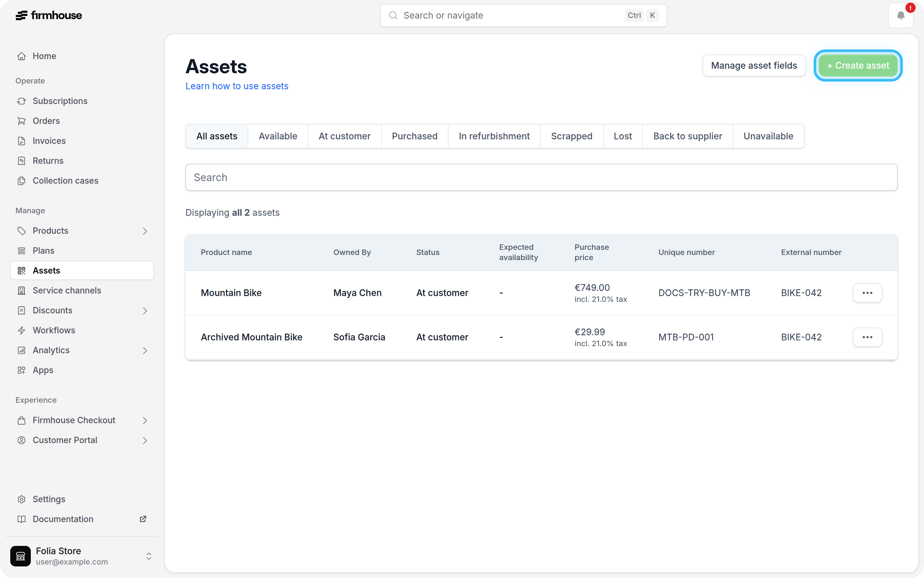Switch to the Scrapped tab

click(572, 136)
